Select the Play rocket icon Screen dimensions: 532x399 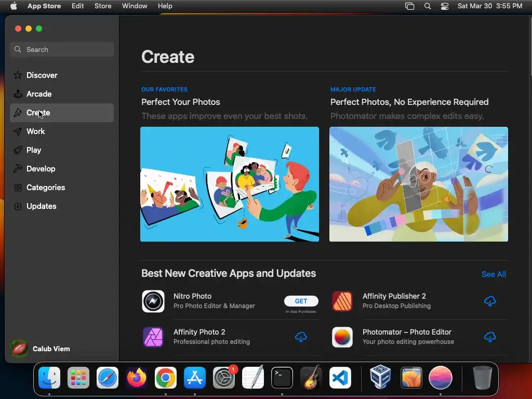click(x=18, y=150)
